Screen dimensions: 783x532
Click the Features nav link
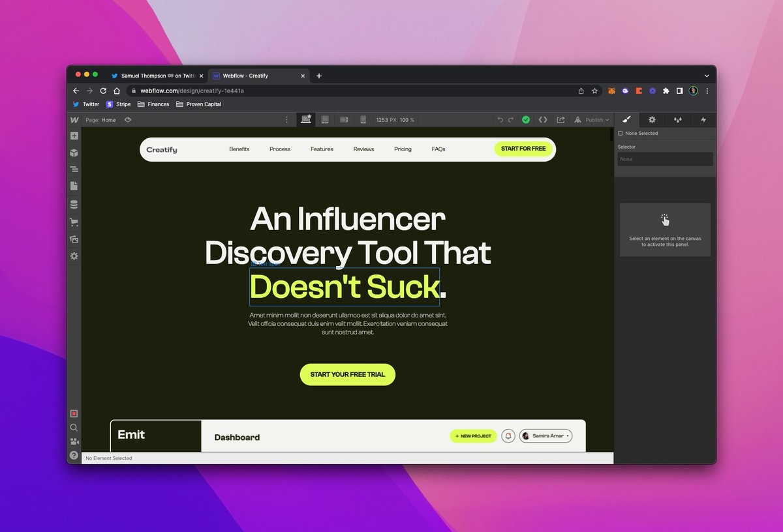click(x=322, y=149)
